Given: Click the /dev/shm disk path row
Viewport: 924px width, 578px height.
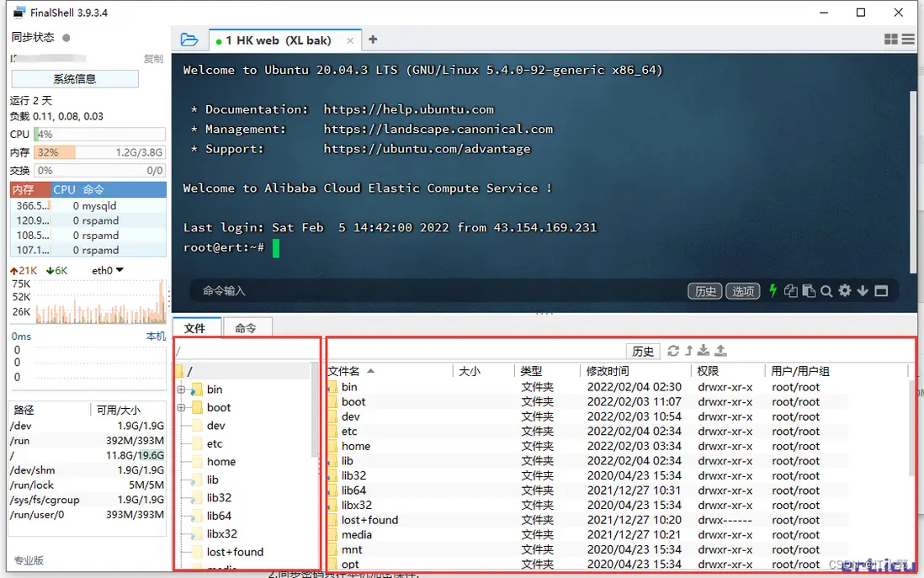Looking at the screenshot, I should point(88,470).
